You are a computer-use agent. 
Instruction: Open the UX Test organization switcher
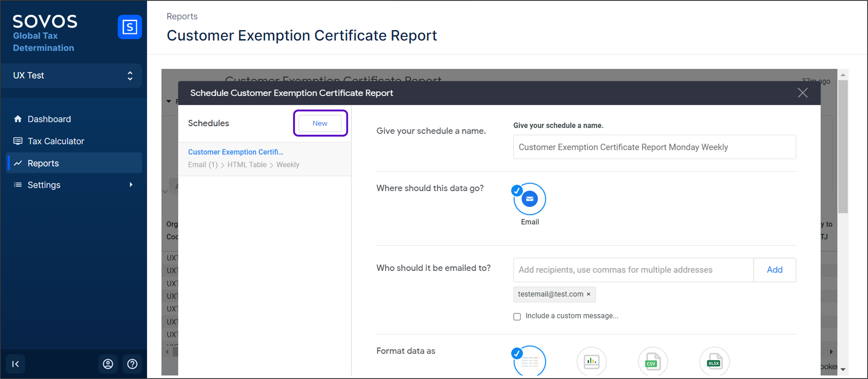(71, 75)
